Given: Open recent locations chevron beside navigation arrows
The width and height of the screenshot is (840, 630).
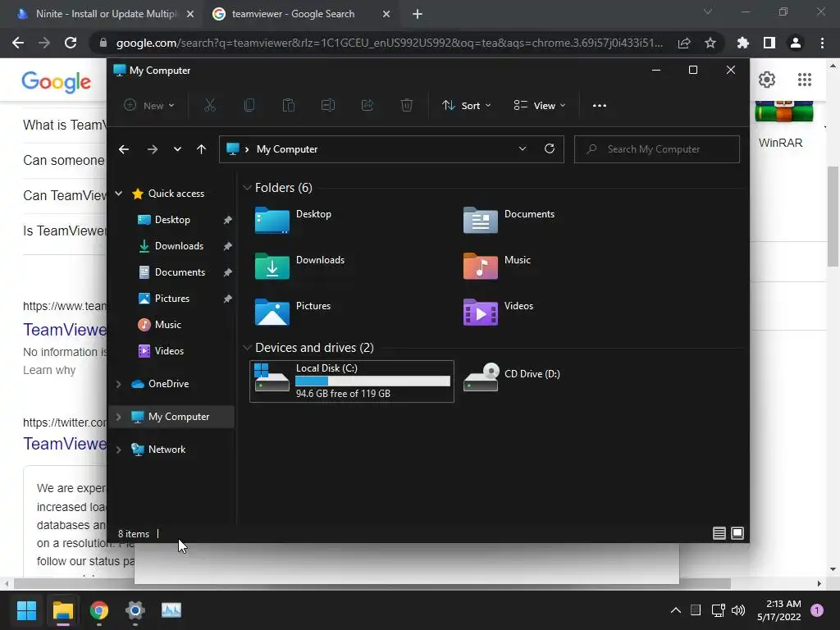Looking at the screenshot, I should click(x=177, y=149).
